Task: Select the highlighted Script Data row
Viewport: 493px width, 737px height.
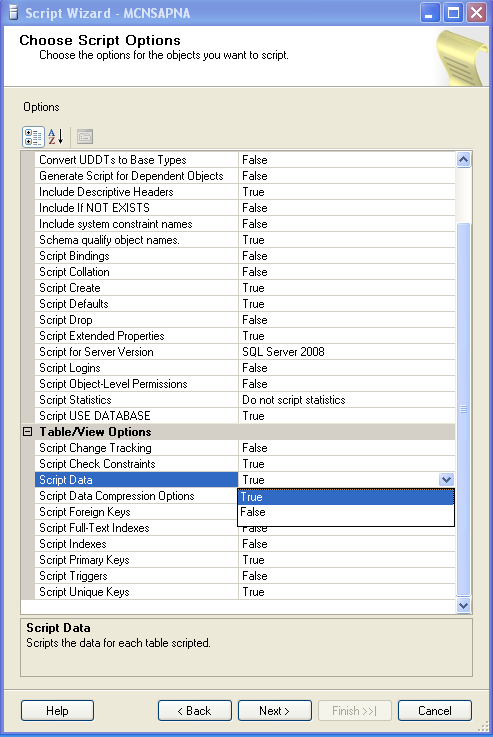Action: tap(245, 480)
